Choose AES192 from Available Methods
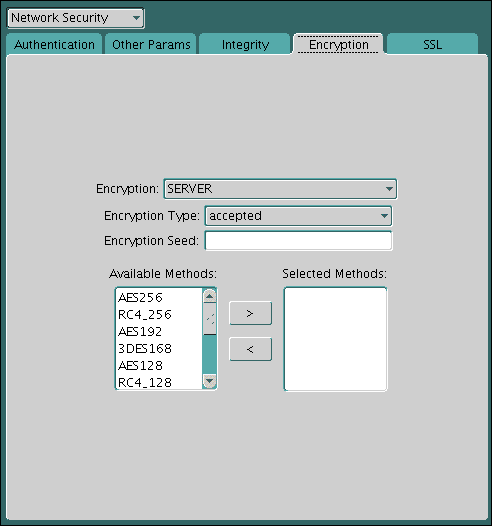This screenshot has height=526, width=492. 159,332
